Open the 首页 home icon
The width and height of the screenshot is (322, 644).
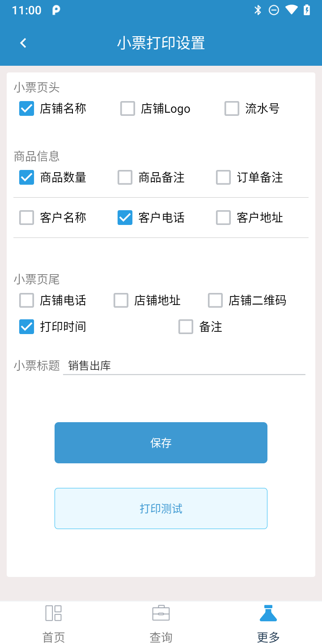pyautogui.click(x=54, y=613)
